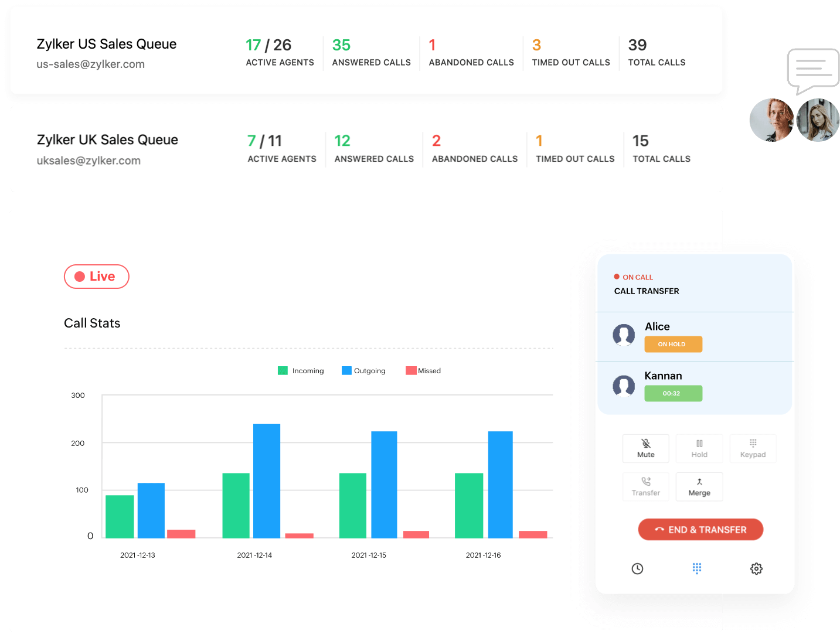
Task: Merge the two calls
Action: pyautogui.click(x=699, y=487)
